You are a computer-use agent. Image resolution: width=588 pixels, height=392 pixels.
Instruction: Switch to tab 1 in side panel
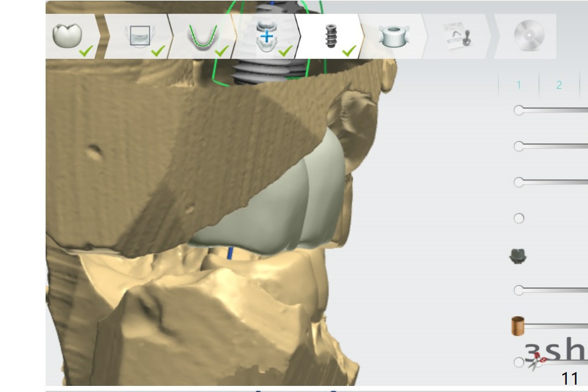point(519,85)
